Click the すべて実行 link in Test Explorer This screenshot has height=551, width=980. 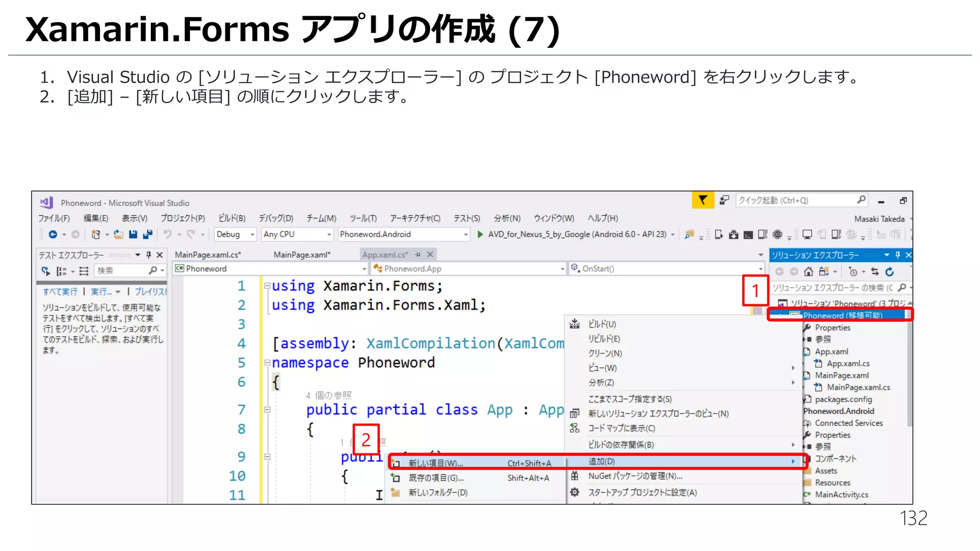[60, 292]
